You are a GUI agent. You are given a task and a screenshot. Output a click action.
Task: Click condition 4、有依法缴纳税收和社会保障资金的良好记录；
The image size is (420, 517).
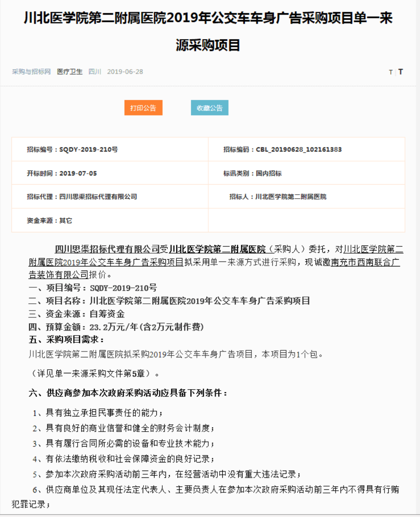coord(124,459)
